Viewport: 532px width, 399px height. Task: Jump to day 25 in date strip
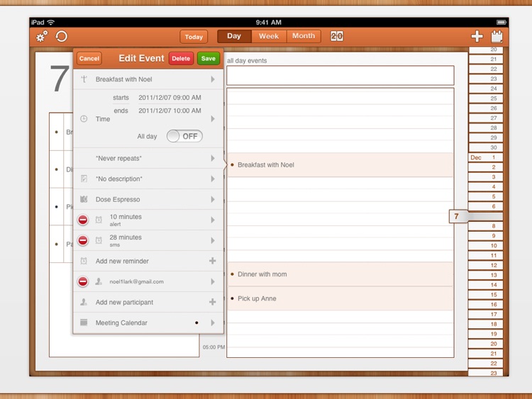coord(485,99)
